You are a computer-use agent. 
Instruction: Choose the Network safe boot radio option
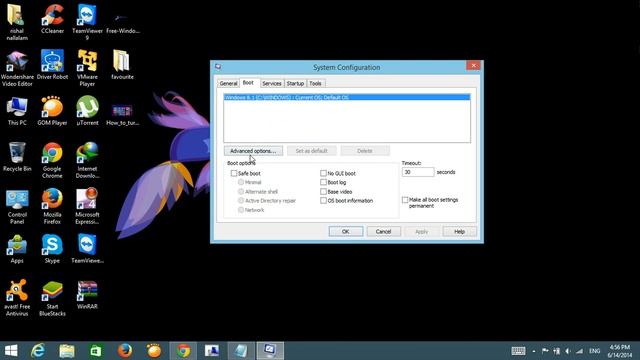(x=241, y=210)
